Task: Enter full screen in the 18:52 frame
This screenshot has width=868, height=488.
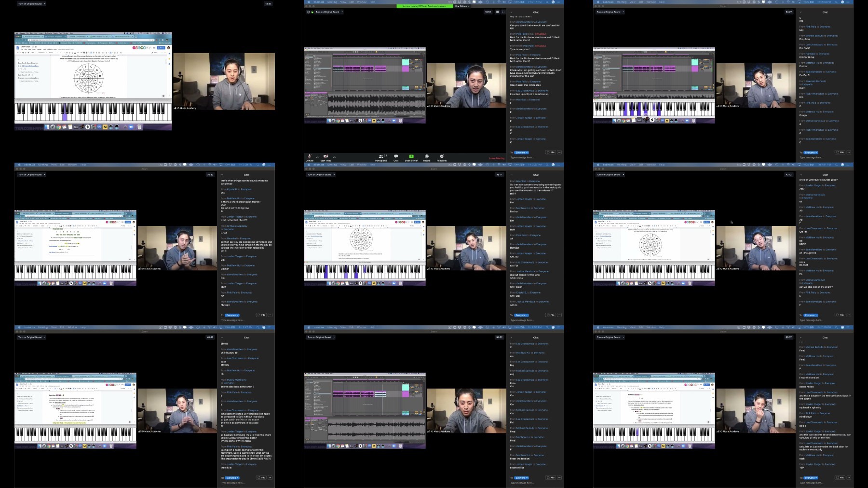Action: click(x=503, y=12)
